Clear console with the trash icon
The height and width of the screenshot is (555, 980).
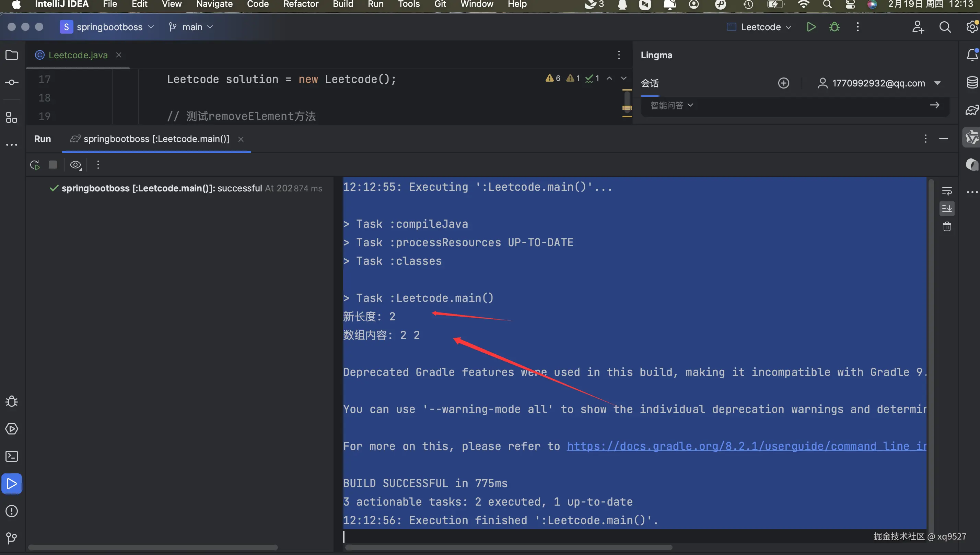(x=947, y=227)
